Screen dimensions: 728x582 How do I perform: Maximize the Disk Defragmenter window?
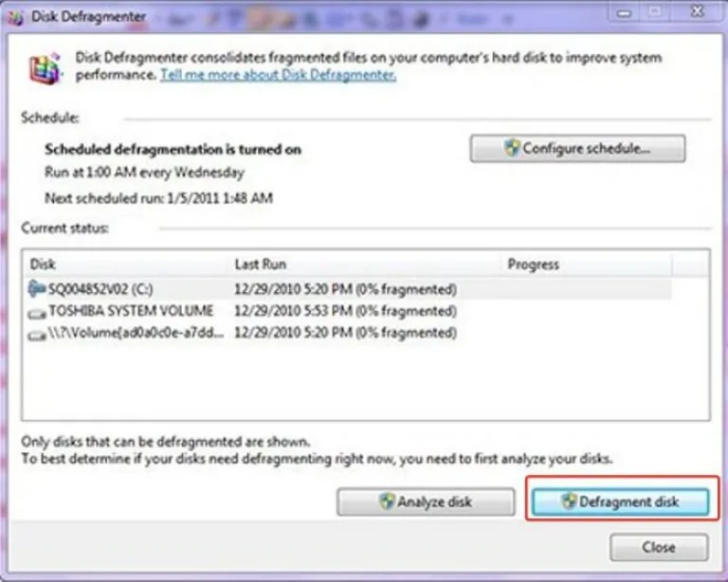(655, 11)
